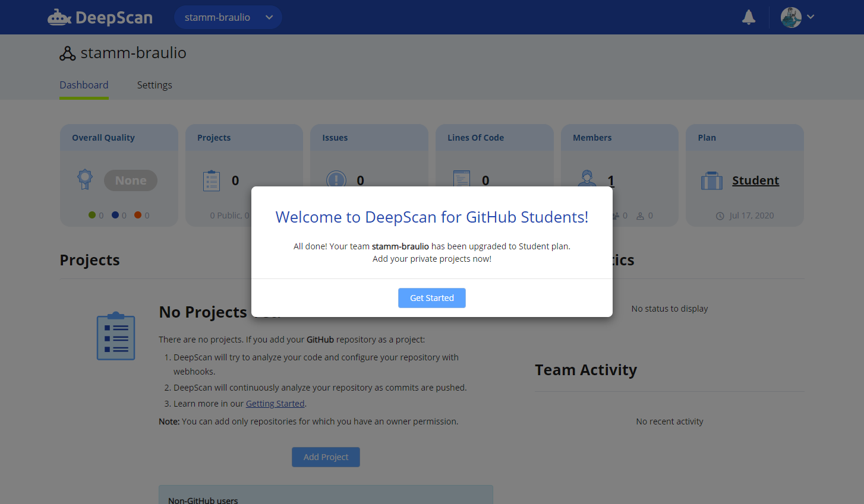Expand the chevron beside the user avatar

tap(811, 17)
